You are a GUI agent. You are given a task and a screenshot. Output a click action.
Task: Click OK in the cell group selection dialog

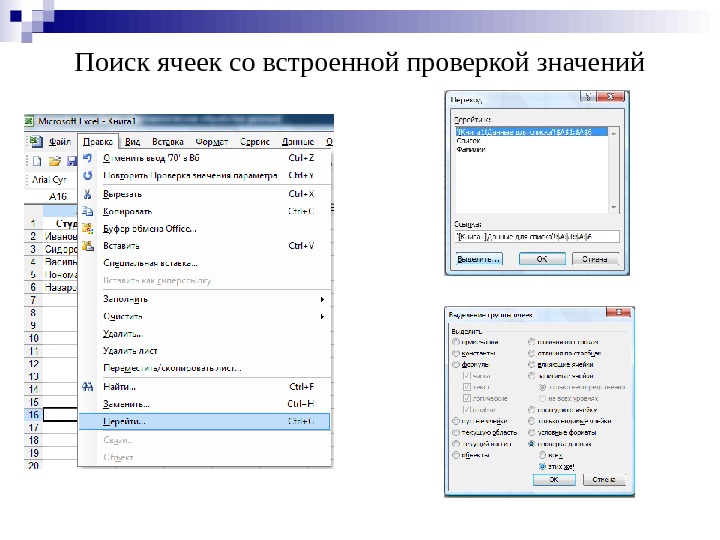tap(554, 479)
